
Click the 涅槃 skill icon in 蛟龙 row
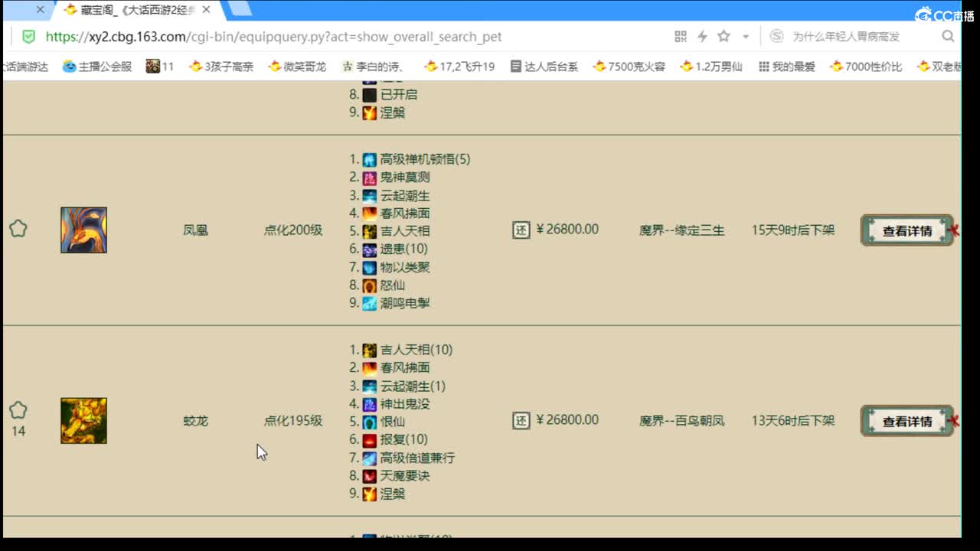click(370, 494)
